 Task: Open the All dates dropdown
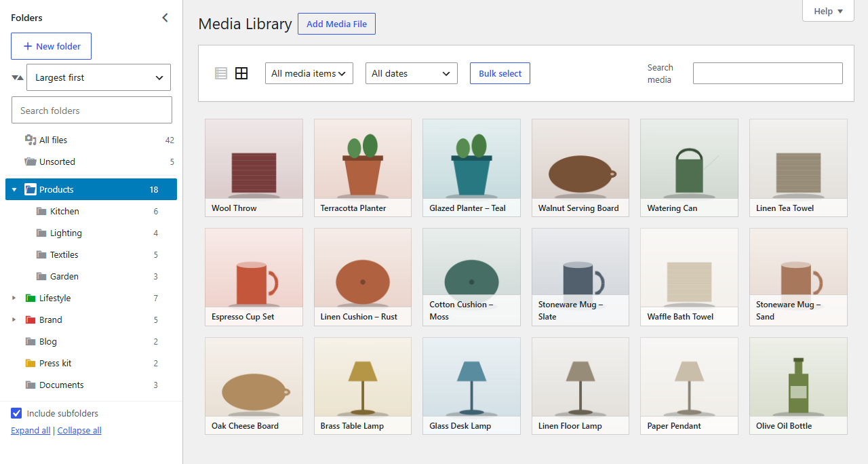(412, 73)
